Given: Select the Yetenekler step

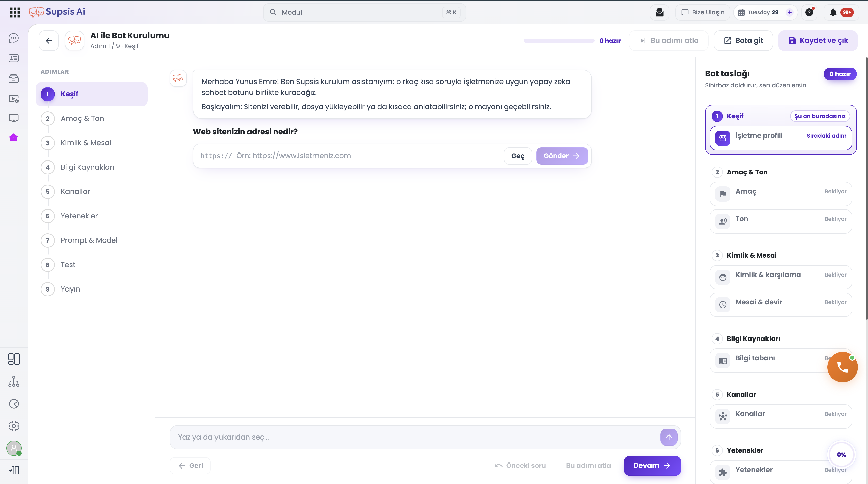Looking at the screenshot, I should pos(92,216).
